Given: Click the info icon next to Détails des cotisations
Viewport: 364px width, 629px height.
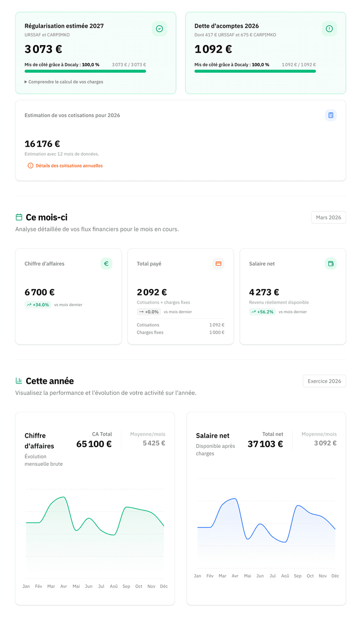Looking at the screenshot, I should (x=31, y=166).
